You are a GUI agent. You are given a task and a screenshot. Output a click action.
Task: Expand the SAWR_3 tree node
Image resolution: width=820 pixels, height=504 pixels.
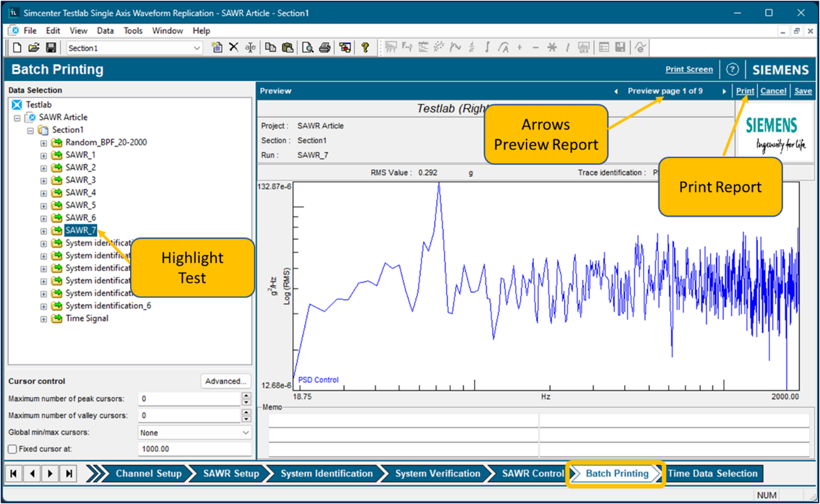[44, 181]
